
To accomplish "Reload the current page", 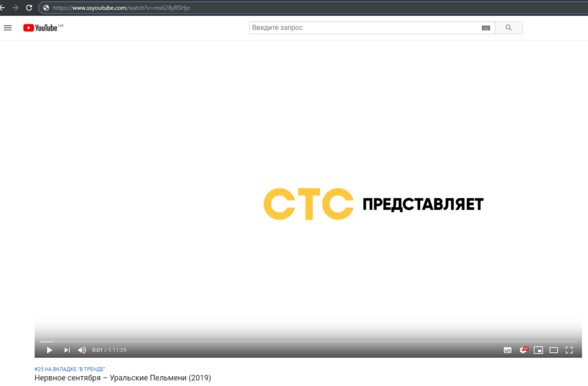I will pyautogui.click(x=29, y=7).
